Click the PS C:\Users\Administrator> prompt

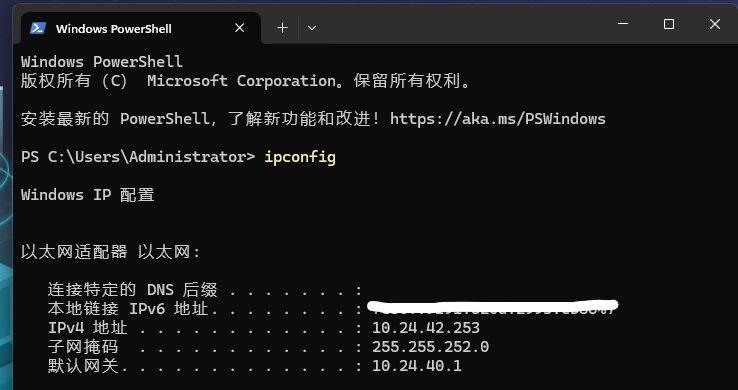point(138,157)
